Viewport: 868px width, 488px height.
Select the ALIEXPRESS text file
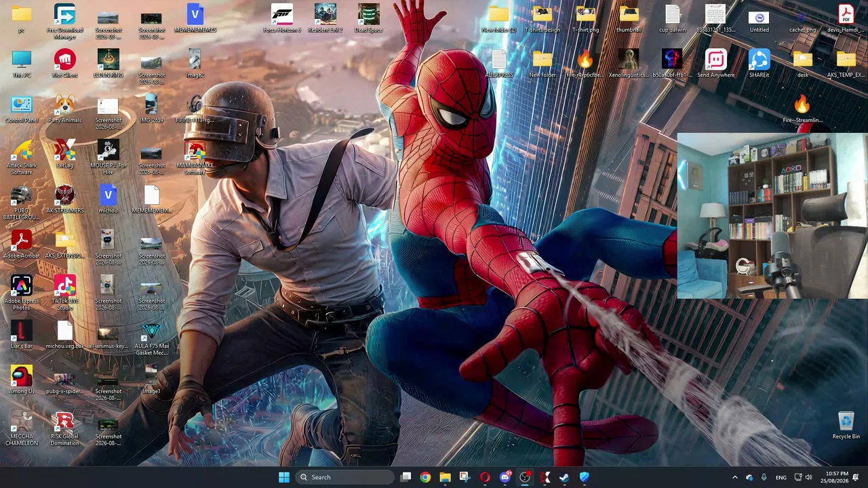(498, 64)
